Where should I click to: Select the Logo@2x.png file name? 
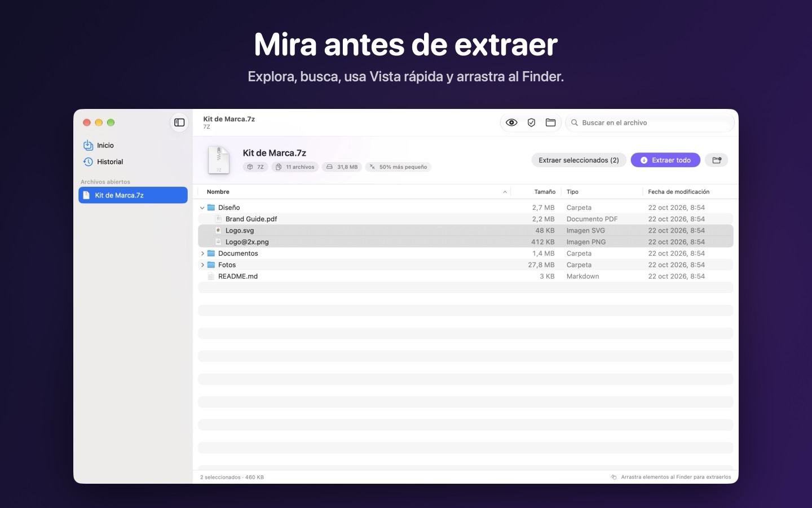tap(247, 242)
